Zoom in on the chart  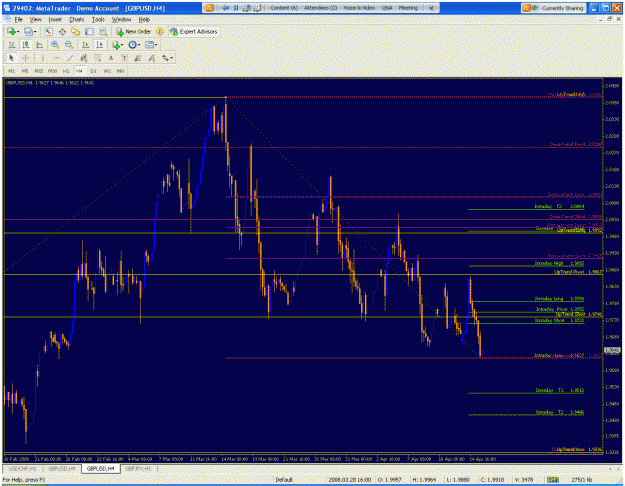[55, 45]
